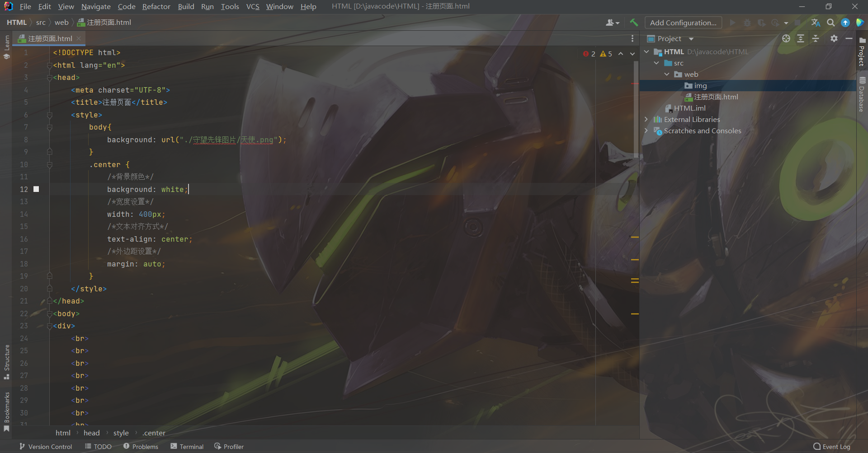
Task: Toggle the Bookmarks tool window
Action: (6, 412)
